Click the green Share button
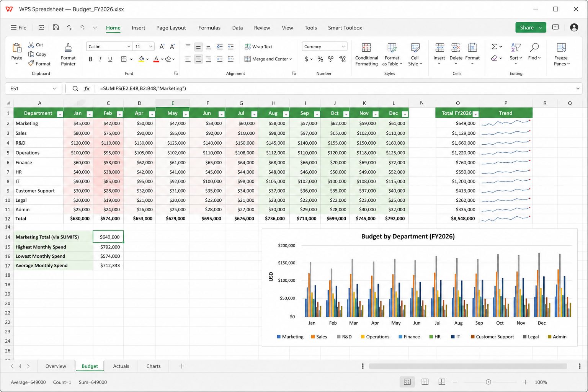Screen dimensions: 588x392 (x=531, y=27)
